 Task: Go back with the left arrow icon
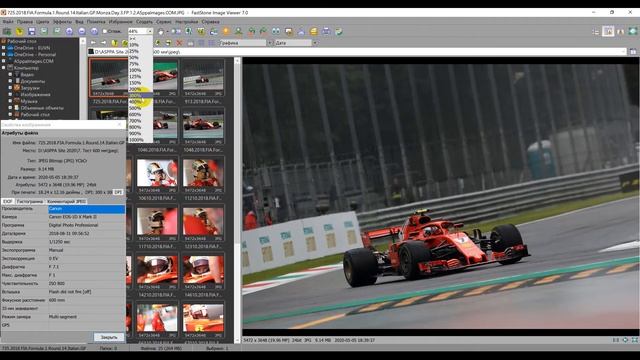point(93,43)
